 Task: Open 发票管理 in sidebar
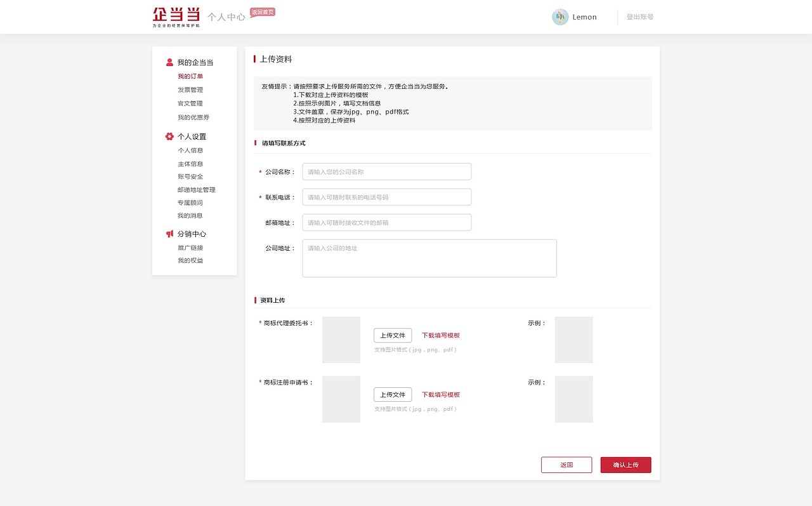pyautogui.click(x=190, y=90)
